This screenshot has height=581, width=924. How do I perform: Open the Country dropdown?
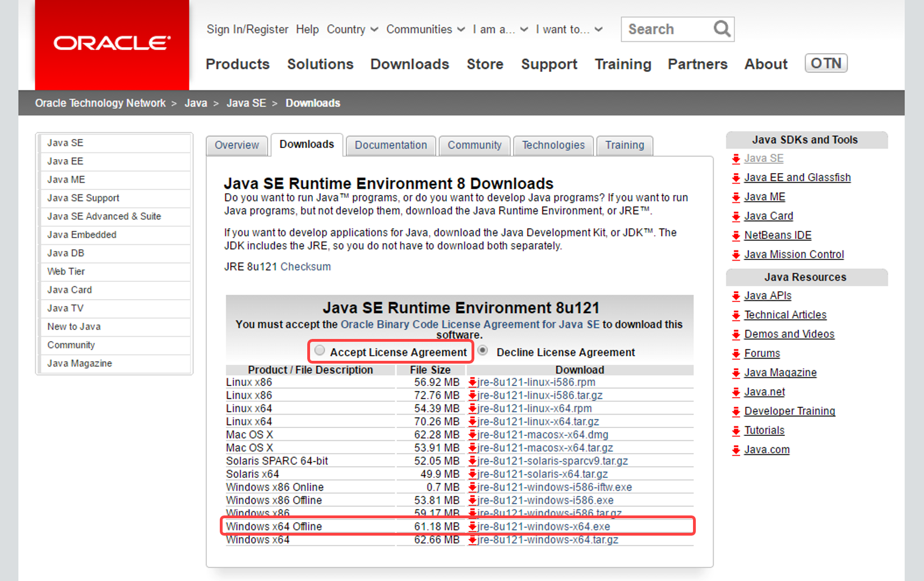pos(353,29)
